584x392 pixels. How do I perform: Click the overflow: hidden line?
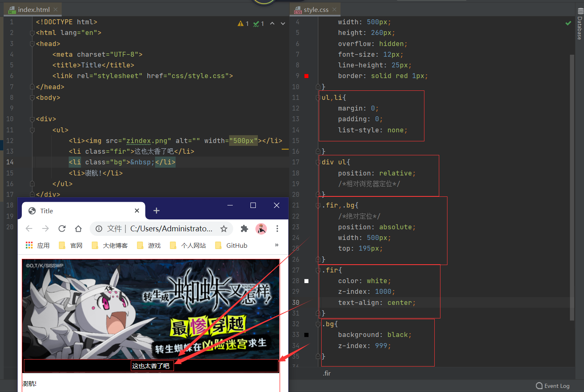coord(373,44)
